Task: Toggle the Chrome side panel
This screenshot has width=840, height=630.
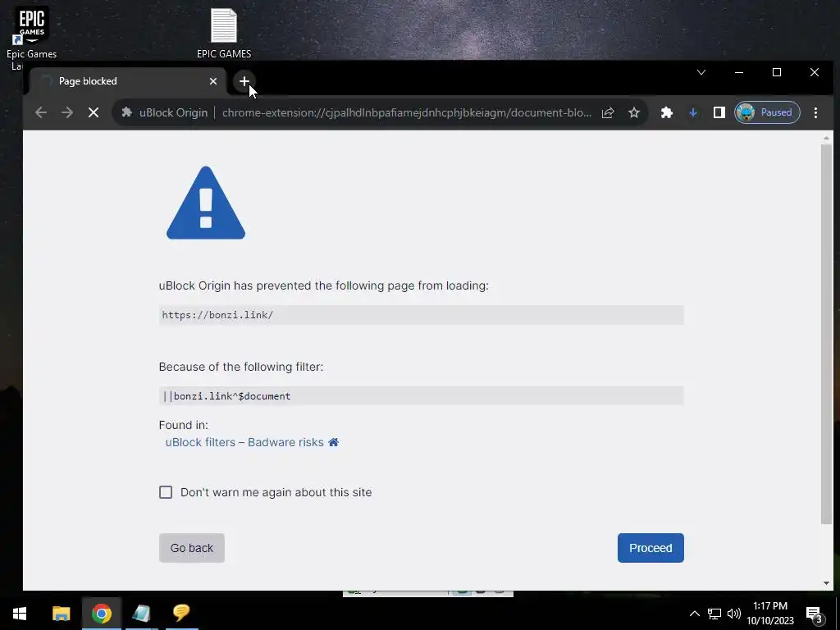Action: (719, 112)
